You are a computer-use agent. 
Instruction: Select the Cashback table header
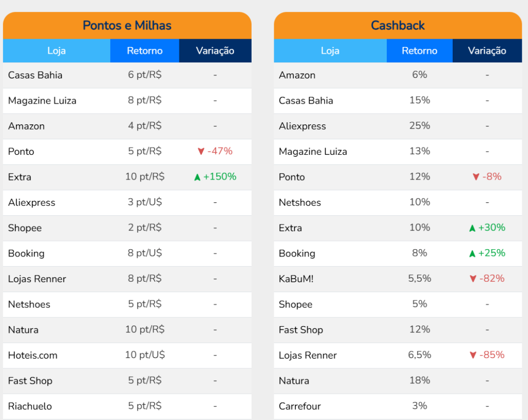[398, 25]
